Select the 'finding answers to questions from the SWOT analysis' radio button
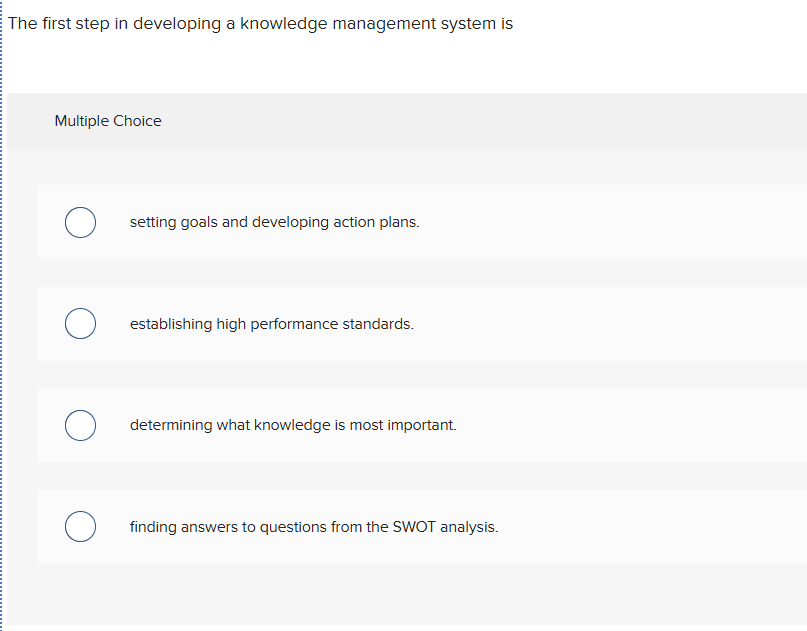This screenshot has height=631, width=807. [x=80, y=526]
